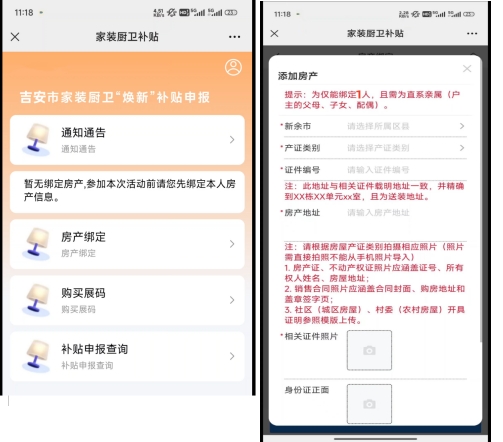Dismiss the 添加房产 dialog using its X

click(467, 69)
